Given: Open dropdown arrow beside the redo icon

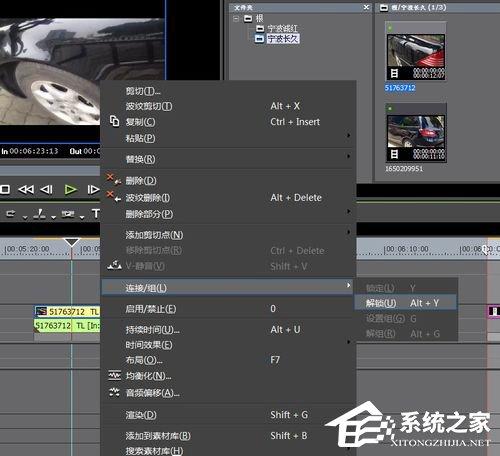Looking at the screenshot, I should click(x=25, y=218).
